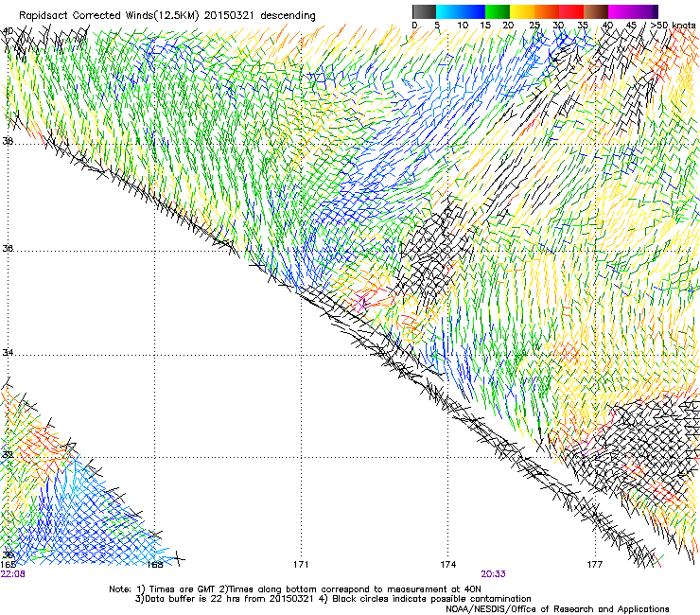Image resolution: width=700 pixels, height=615 pixels.
Task: Click the cyan-blue 5-15 knots legend swatch
Action: (x=461, y=11)
